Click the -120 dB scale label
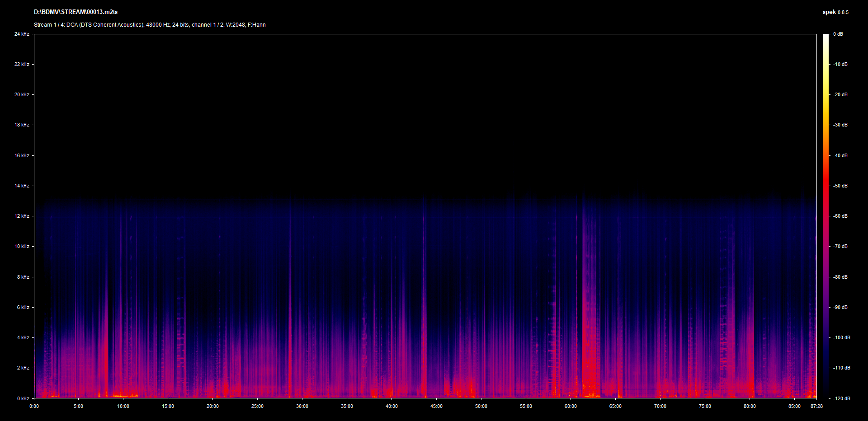The height and width of the screenshot is (421, 868). (841, 398)
